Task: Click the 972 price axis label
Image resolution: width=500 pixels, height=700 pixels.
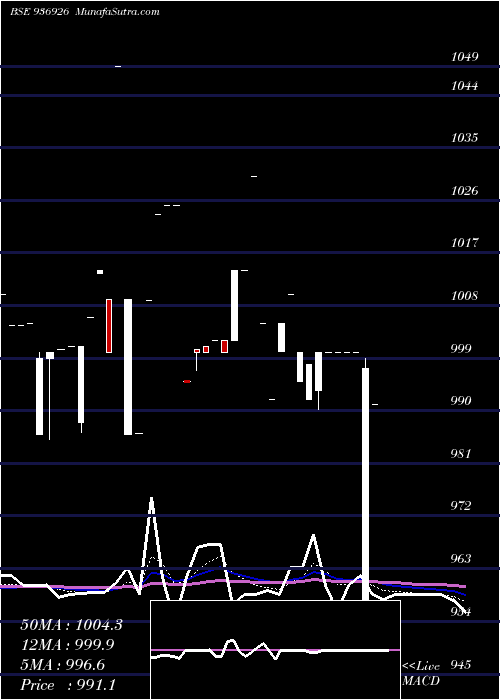Action: 461,506
